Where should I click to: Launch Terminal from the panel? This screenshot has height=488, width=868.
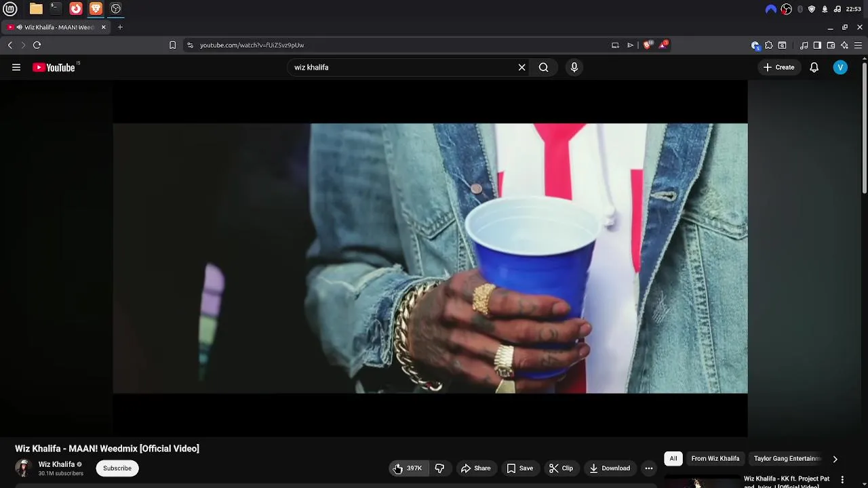(x=56, y=9)
